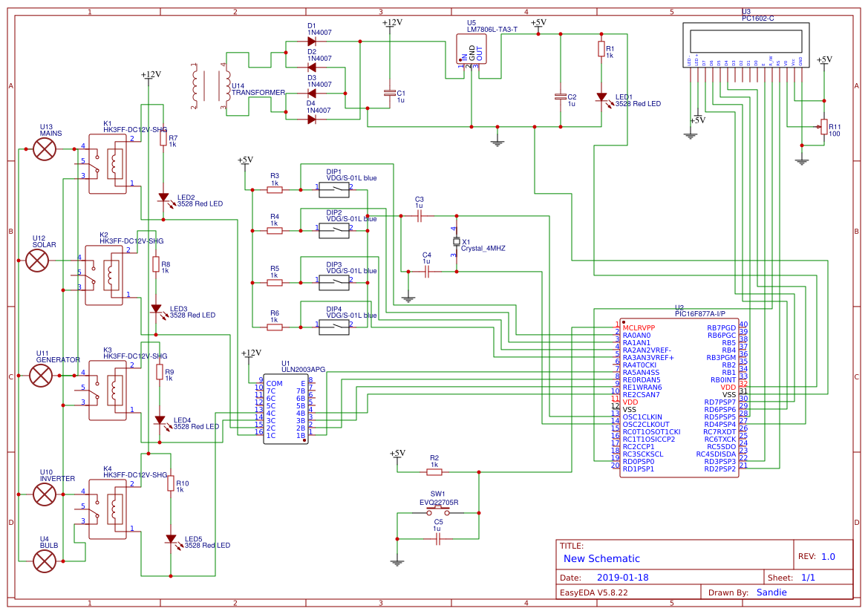Select the U11 GENERATOR lamp symbol
This screenshot has width=868, height=614.
[x=41, y=376]
